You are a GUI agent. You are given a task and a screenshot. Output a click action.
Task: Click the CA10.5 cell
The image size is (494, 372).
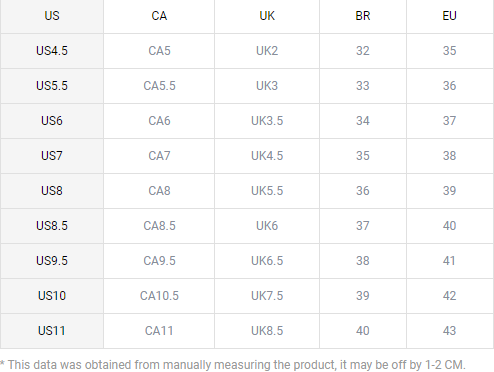(159, 296)
